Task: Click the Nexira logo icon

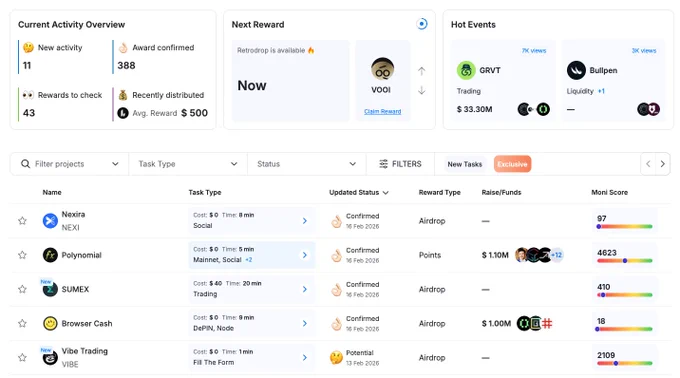Action: (50, 221)
